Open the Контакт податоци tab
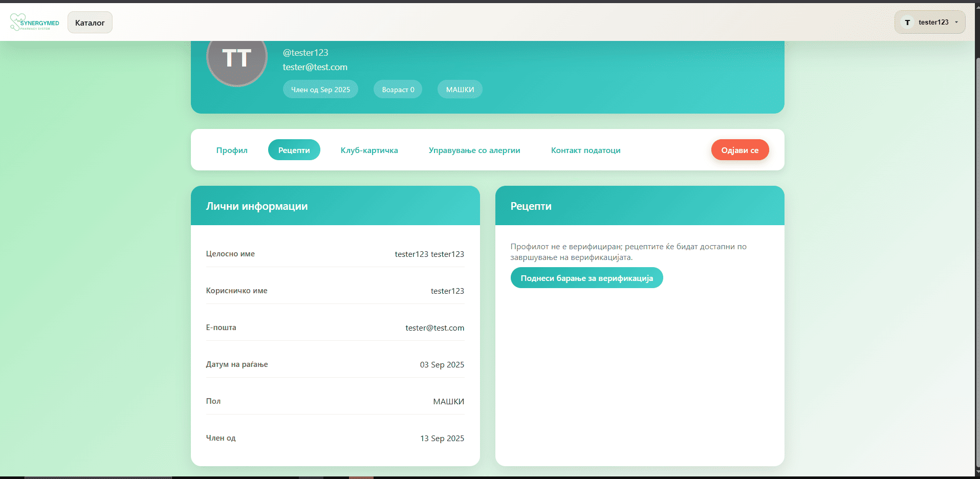This screenshot has height=479, width=980. (585, 150)
